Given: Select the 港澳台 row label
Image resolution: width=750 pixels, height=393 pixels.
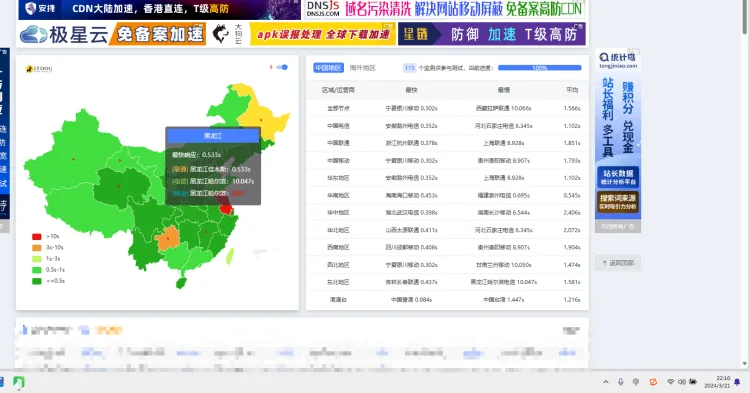Looking at the screenshot, I should [338, 300].
